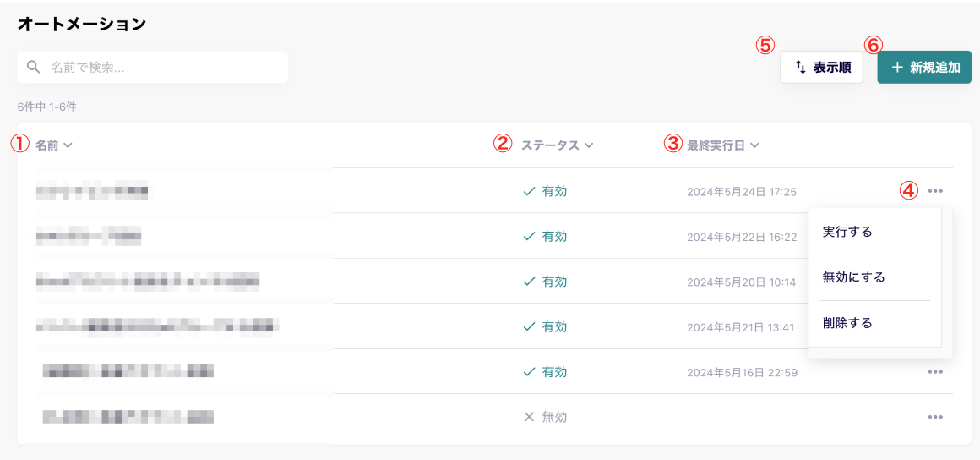Viewport: 980px width, 460px height.
Task: Click the checkmark icon in the 2024年5月22日 row
Action: 529,237
